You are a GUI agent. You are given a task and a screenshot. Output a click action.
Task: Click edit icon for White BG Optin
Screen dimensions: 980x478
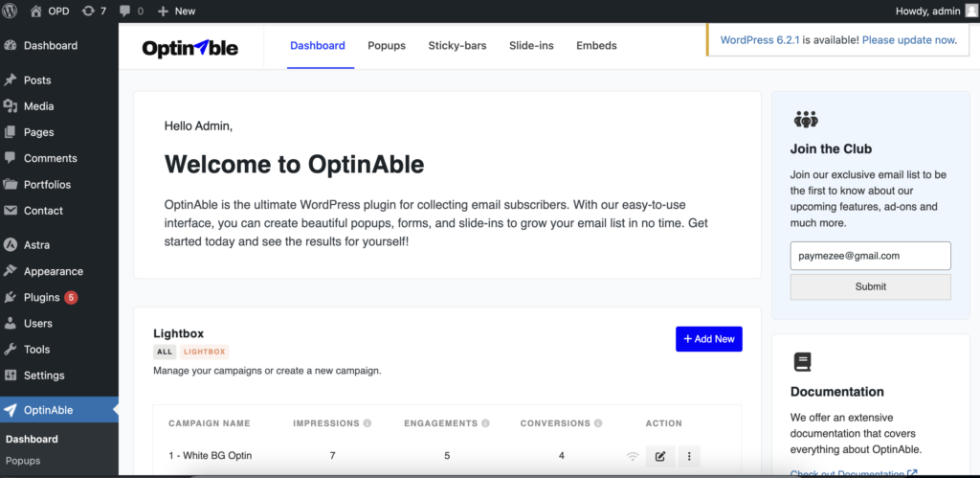tap(660, 456)
